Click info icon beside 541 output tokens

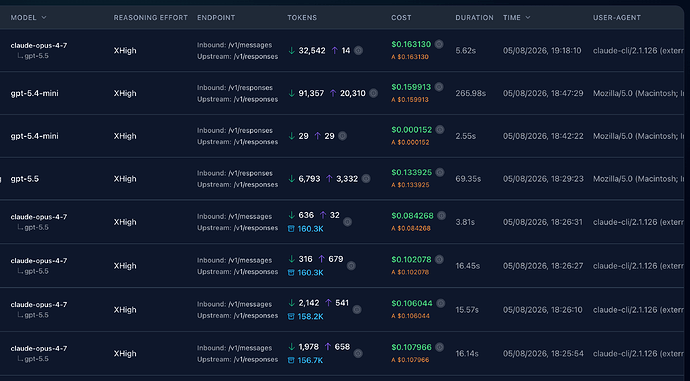pyautogui.click(x=357, y=310)
